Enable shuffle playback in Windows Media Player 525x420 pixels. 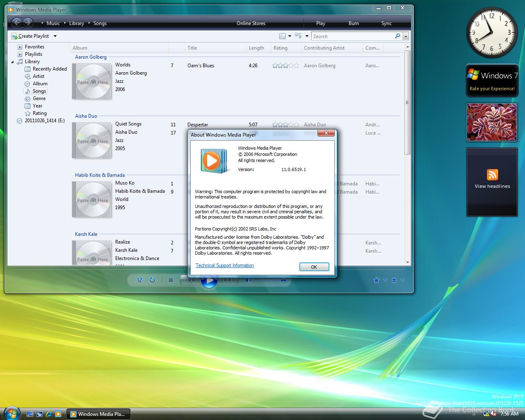click(x=139, y=280)
